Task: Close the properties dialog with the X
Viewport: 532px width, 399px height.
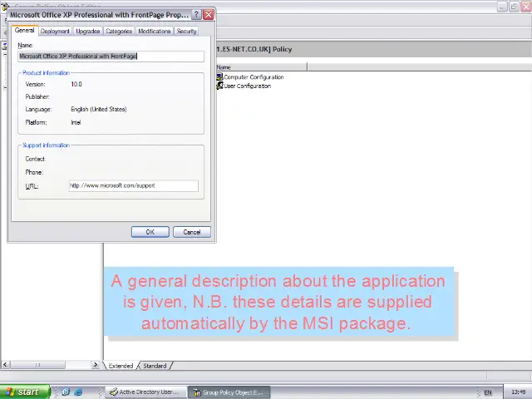Action: (x=208, y=15)
